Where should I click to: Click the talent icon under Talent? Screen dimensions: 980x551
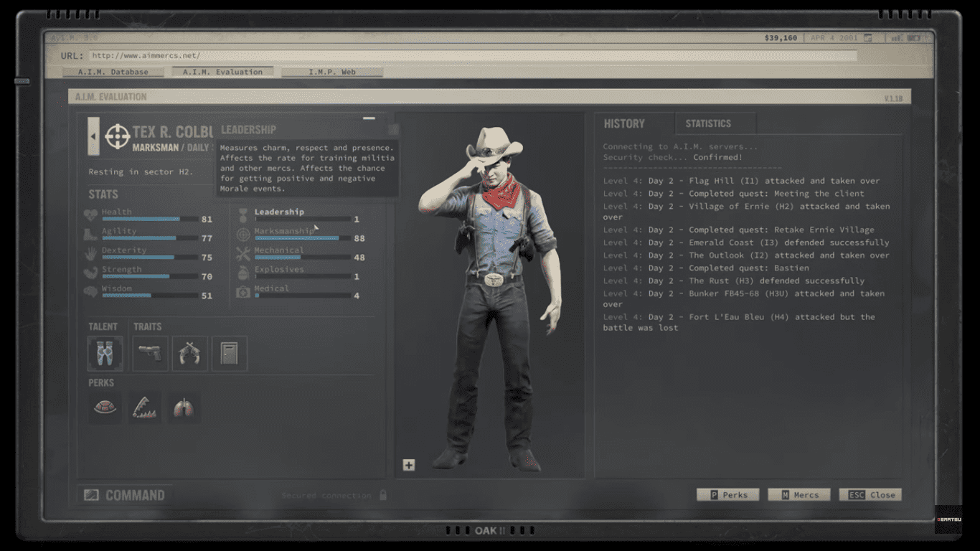coord(105,354)
